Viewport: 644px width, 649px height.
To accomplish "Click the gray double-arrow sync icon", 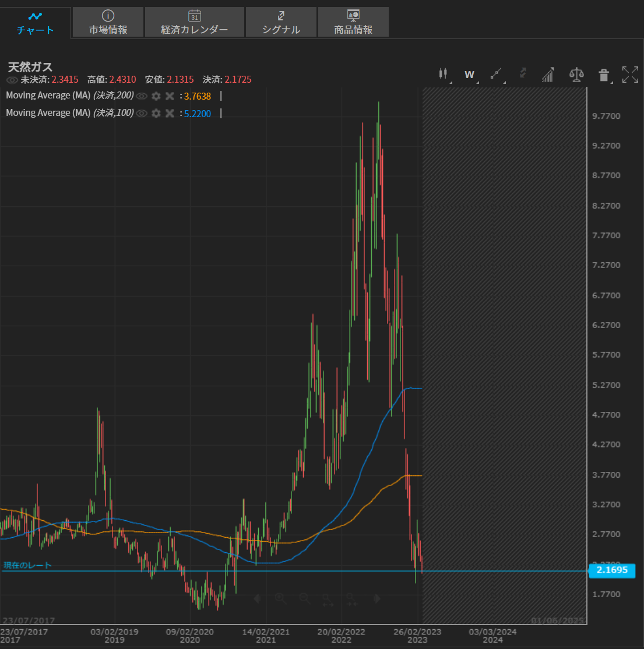I will [x=523, y=73].
